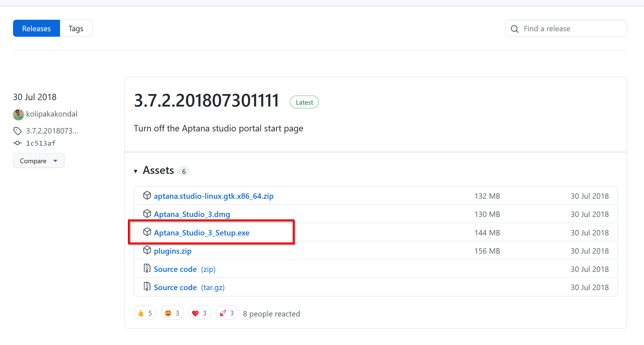This screenshot has height=345, width=644.
Task: Click the tag icon beside 3.7.2.2018073...
Action: click(x=18, y=131)
